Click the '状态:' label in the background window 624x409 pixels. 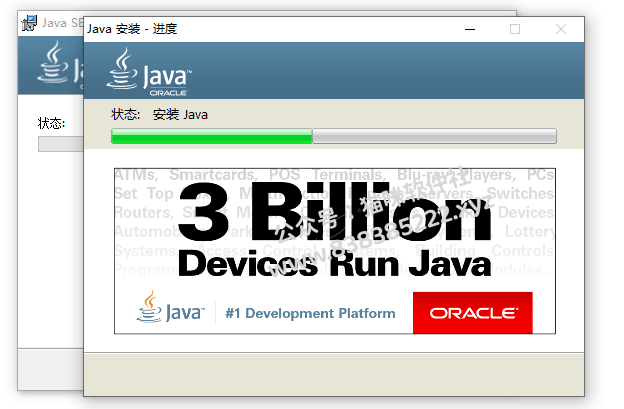coord(51,123)
